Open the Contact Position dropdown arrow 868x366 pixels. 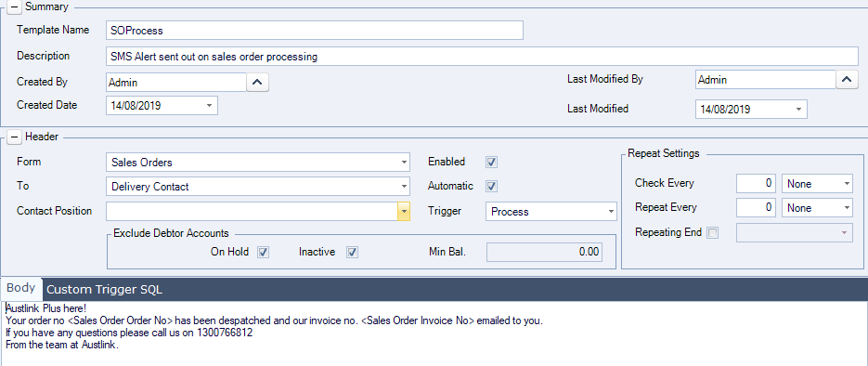tap(404, 212)
